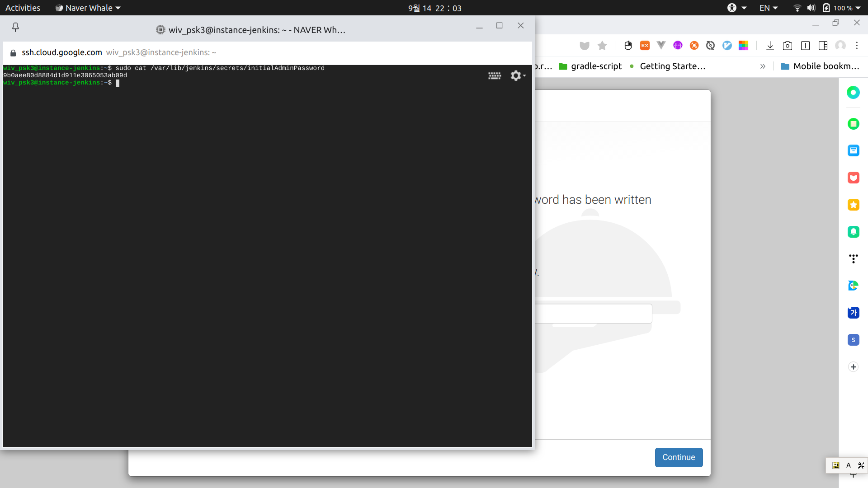The height and width of the screenshot is (488, 868).
Task: Open the gradle-script bookmark folder
Action: pos(590,66)
